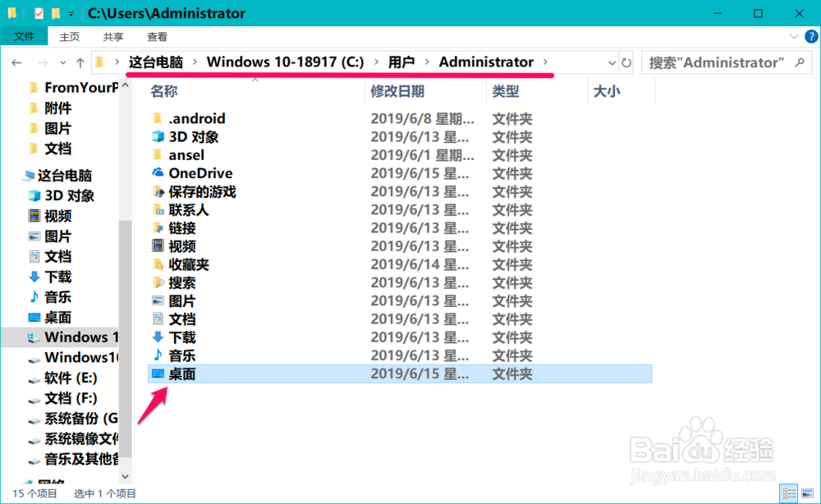Open 音乐及其他 drive in navigation pane
The image size is (821, 504).
81,459
